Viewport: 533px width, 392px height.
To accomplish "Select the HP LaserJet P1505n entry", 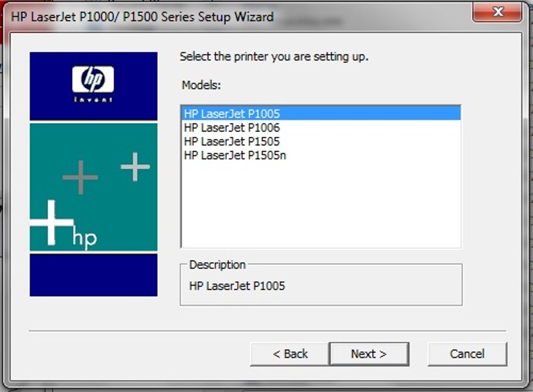I will 235,156.
